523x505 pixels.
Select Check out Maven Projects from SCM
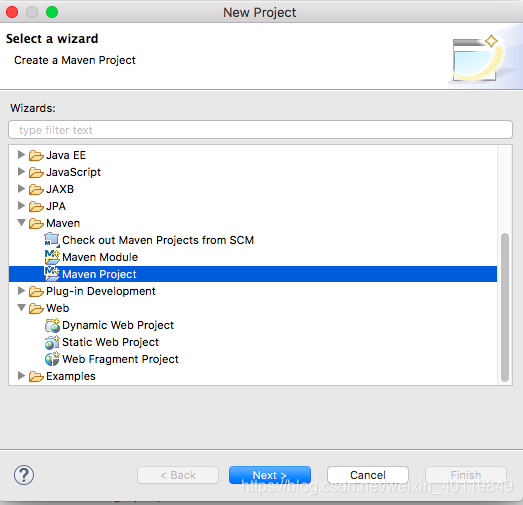tap(158, 240)
